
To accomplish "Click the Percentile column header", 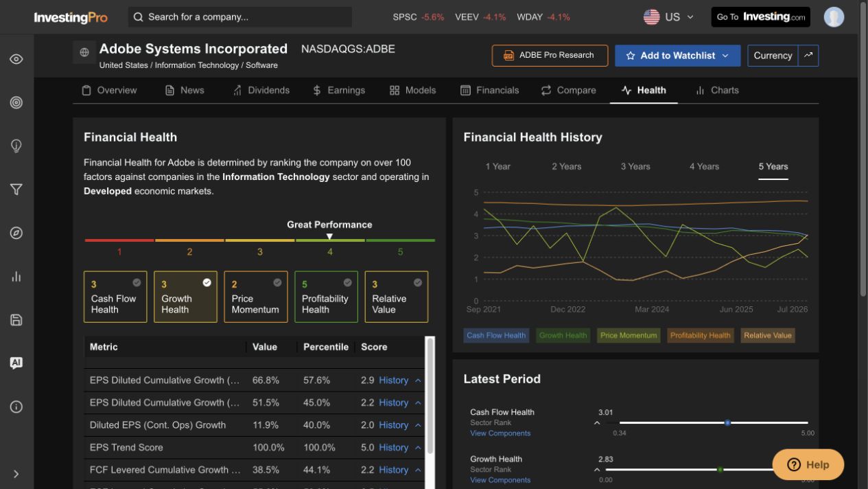I will [x=326, y=347].
